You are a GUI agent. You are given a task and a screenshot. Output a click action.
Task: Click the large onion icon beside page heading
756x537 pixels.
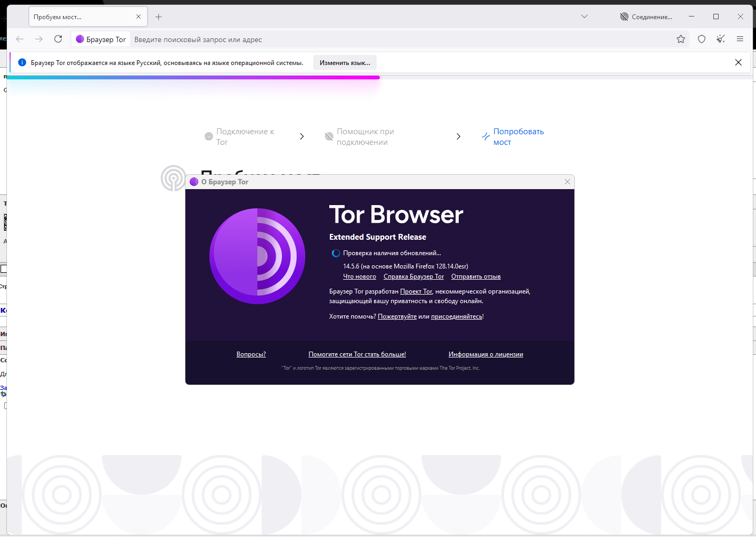pos(174,178)
